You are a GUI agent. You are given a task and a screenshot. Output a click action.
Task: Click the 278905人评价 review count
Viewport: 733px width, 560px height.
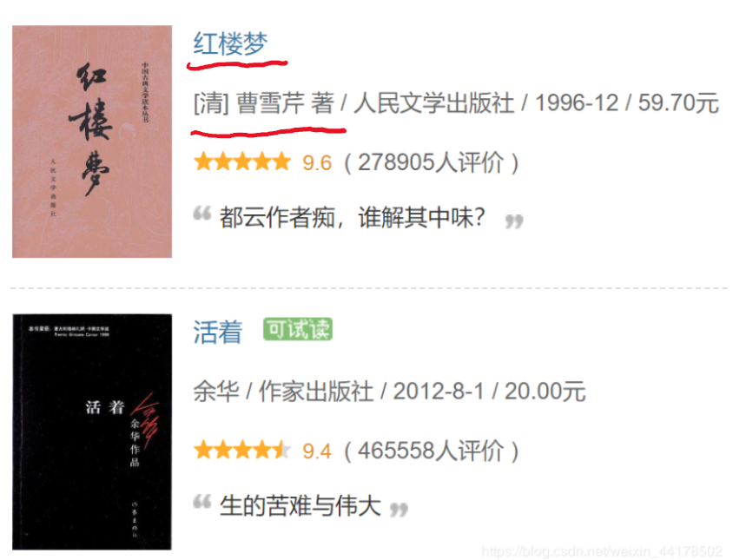[x=431, y=162]
